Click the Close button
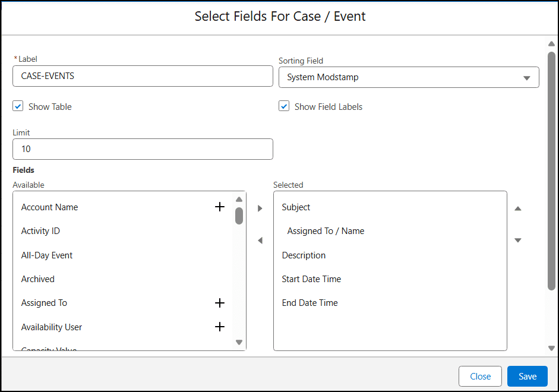 (480, 376)
